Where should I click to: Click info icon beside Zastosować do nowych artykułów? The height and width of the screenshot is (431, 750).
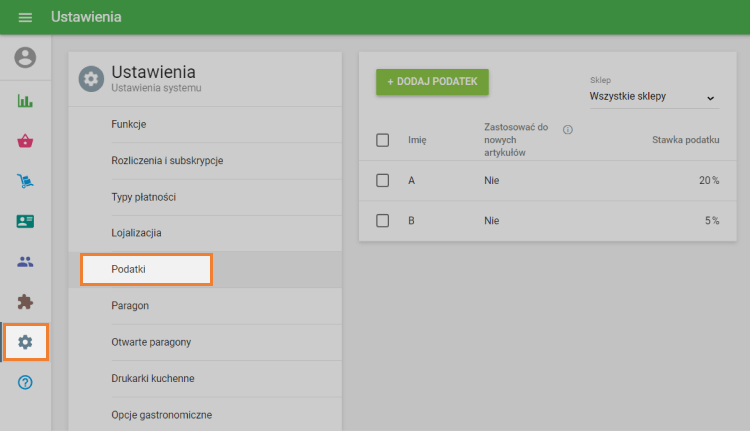(568, 130)
